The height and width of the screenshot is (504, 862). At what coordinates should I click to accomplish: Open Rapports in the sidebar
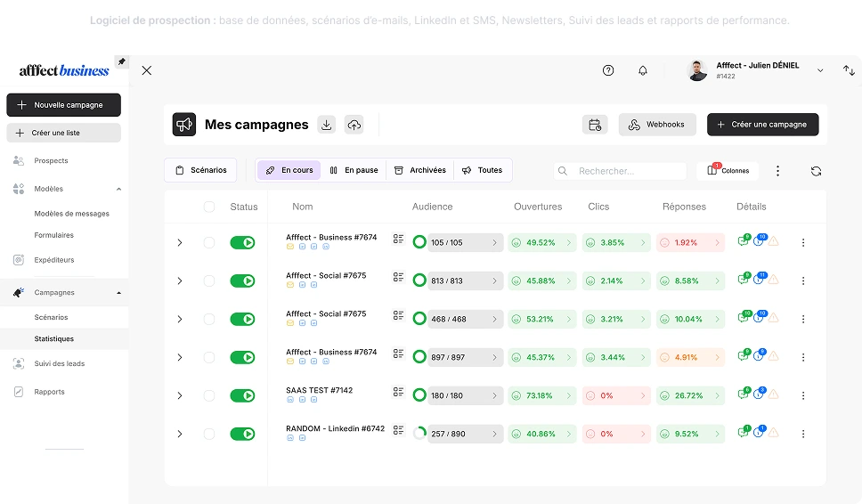50,392
